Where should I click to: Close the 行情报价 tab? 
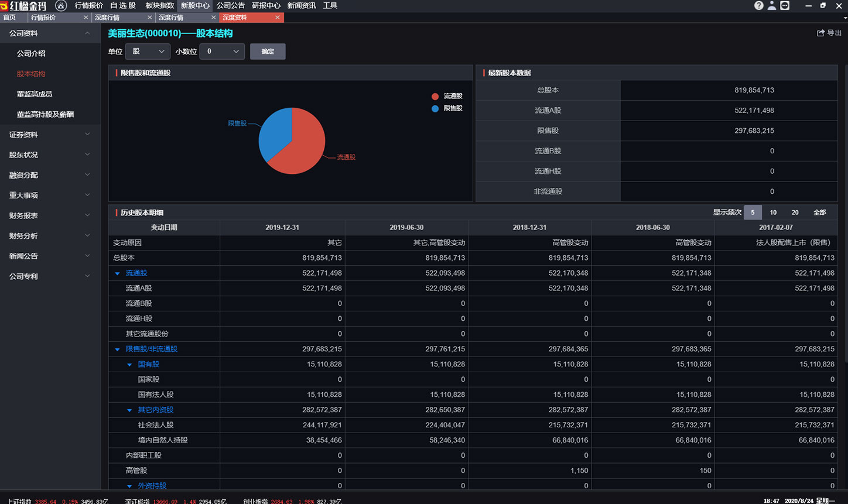pos(86,18)
